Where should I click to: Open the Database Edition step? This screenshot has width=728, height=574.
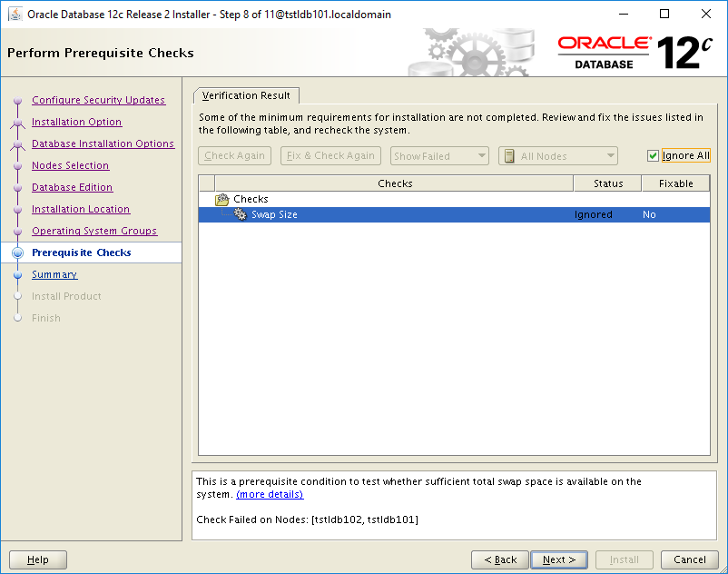[x=72, y=187]
